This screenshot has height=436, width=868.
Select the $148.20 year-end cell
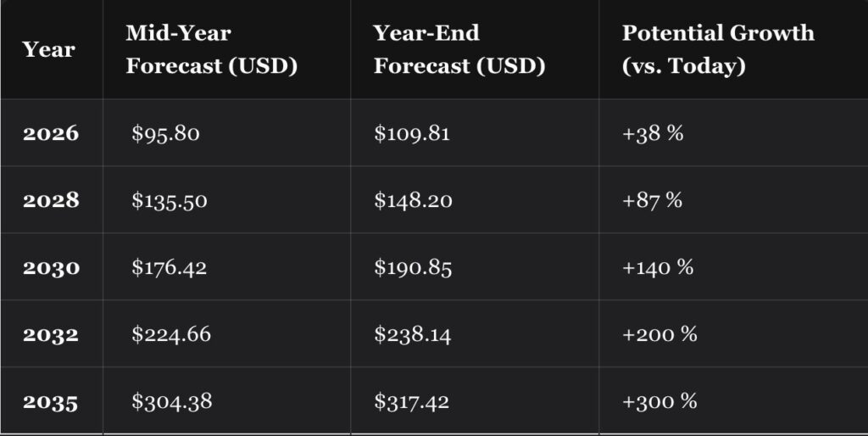click(413, 200)
